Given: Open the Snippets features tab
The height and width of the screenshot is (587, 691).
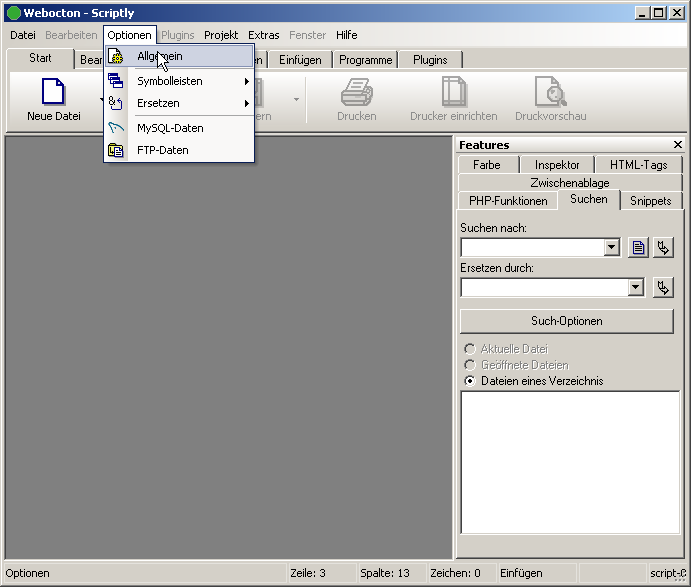Looking at the screenshot, I should click(x=650, y=201).
